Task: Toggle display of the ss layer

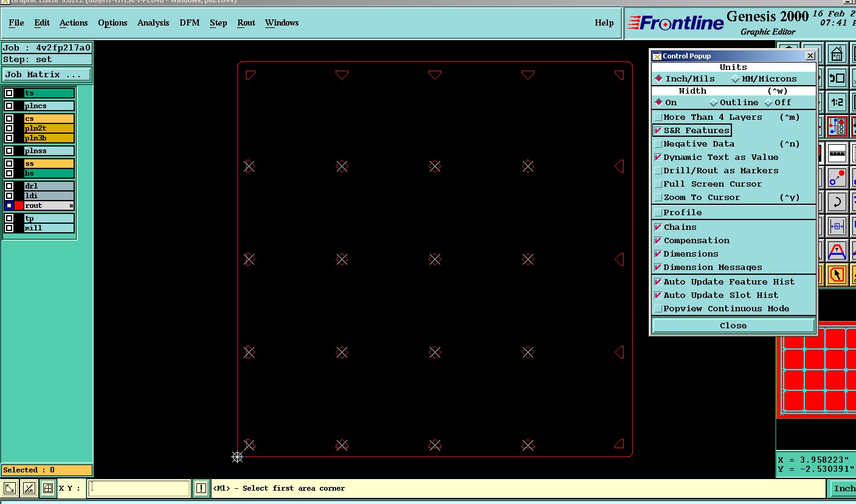Action: point(9,164)
